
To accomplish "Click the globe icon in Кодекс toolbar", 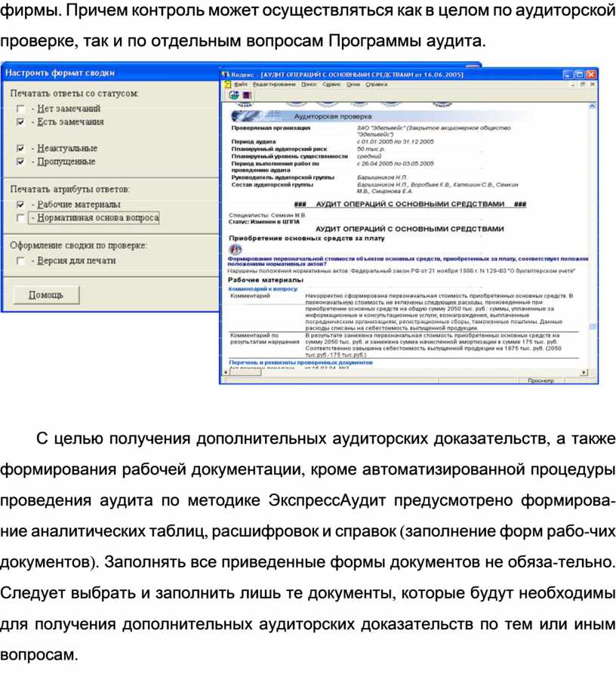I will [234, 95].
